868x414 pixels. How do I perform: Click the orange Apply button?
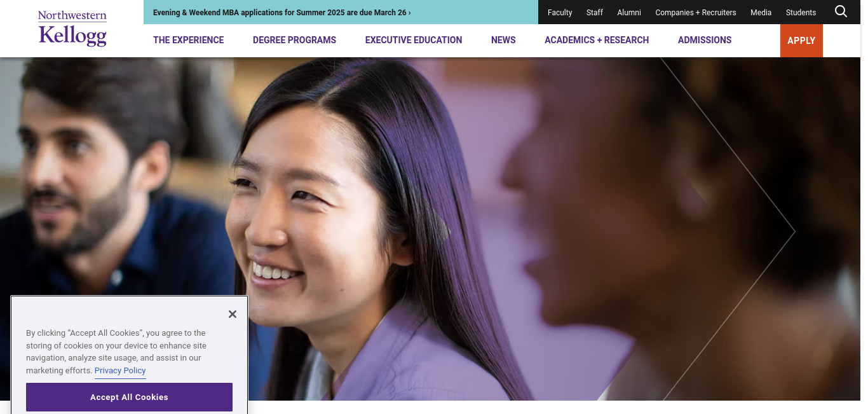(801, 41)
